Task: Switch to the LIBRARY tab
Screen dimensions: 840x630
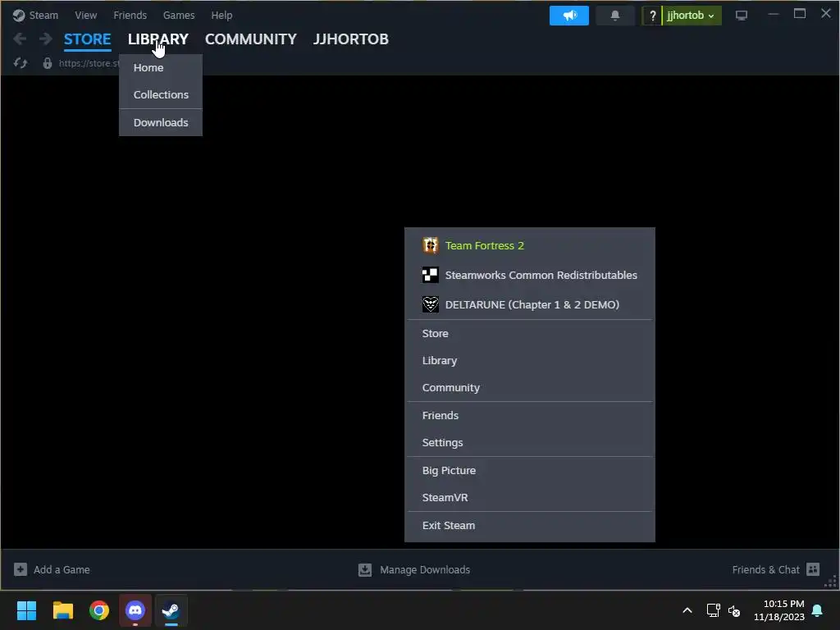Action: point(158,39)
